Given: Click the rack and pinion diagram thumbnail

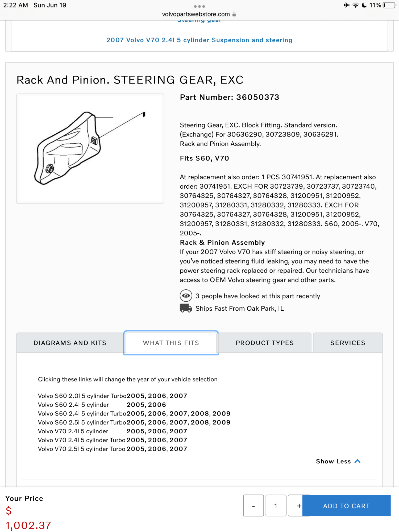Looking at the screenshot, I should click(x=90, y=148).
